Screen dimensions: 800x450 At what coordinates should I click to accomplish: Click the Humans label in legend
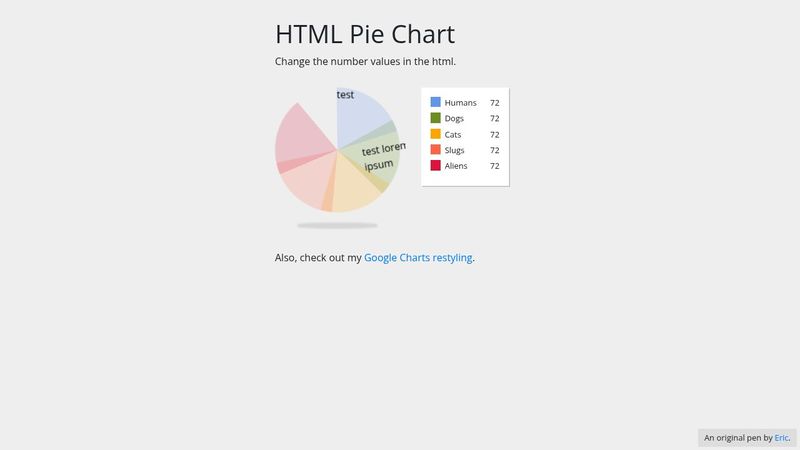[x=461, y=102]
